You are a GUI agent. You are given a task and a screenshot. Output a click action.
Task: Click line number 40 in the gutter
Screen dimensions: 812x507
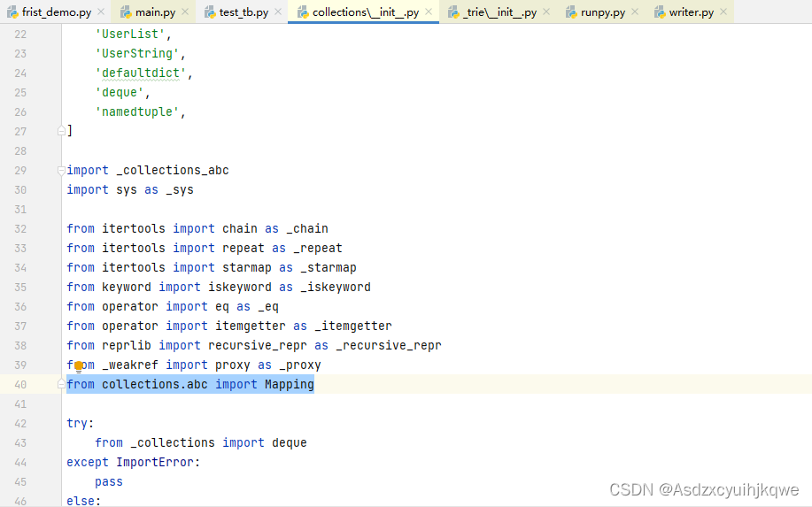click(x=20, y=385)
